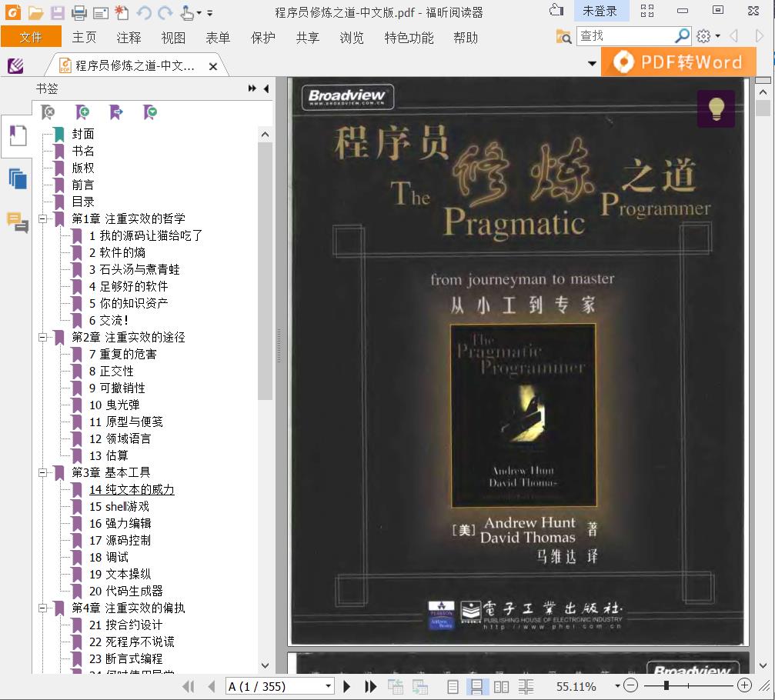Open the bookmarks panel icon in sidebar
The width and height of the screenshot is (775, 700).
pyautogui.click(x=18, y=135)
